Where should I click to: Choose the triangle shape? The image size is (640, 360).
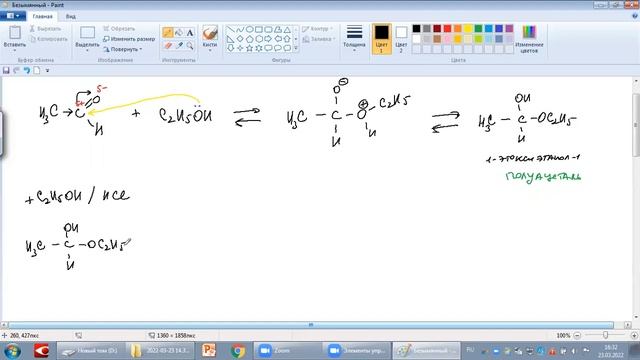(x=287, y=29)
